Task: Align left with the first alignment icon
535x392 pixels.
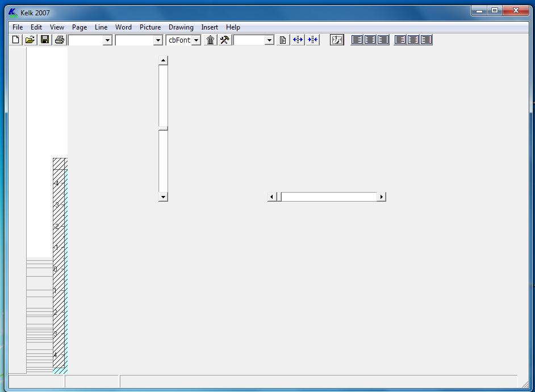Action: coord(357,40)
